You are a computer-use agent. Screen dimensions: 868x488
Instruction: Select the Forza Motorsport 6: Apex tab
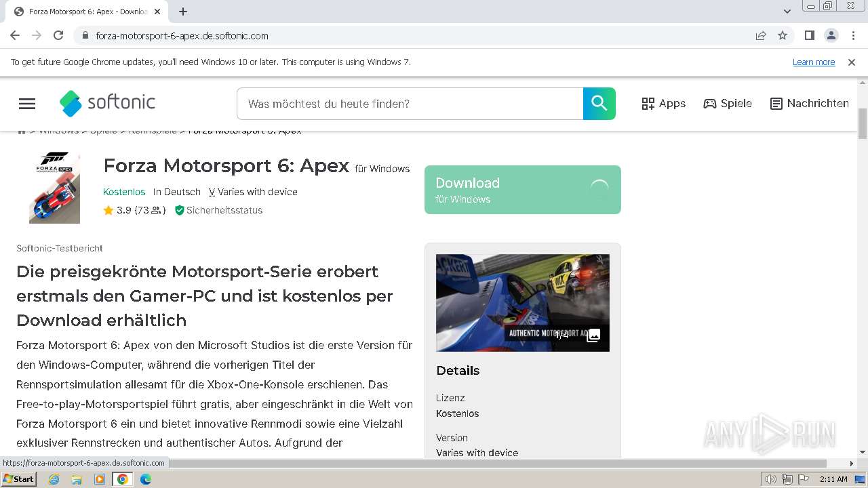(87, 12)
